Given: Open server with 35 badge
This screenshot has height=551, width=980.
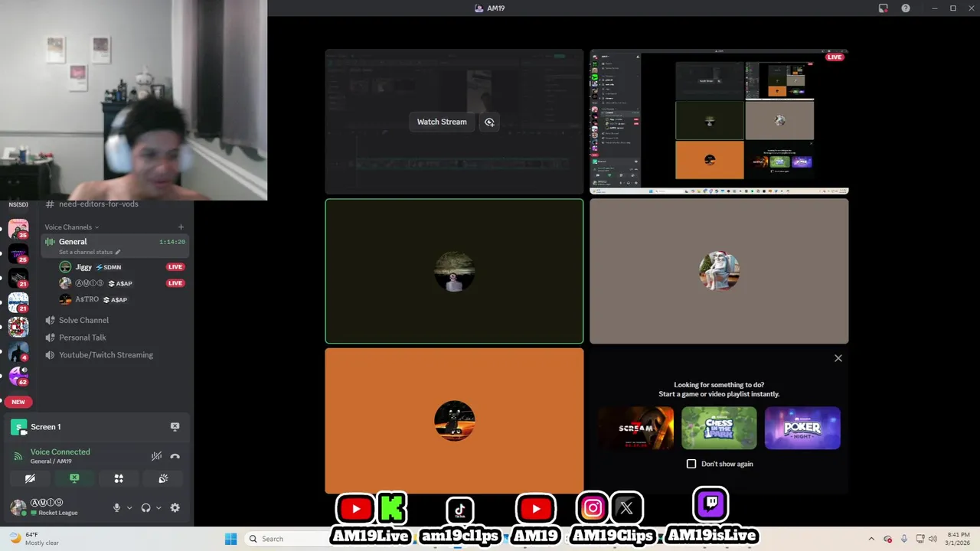Looking at the screenshot, I should (18, 229).
